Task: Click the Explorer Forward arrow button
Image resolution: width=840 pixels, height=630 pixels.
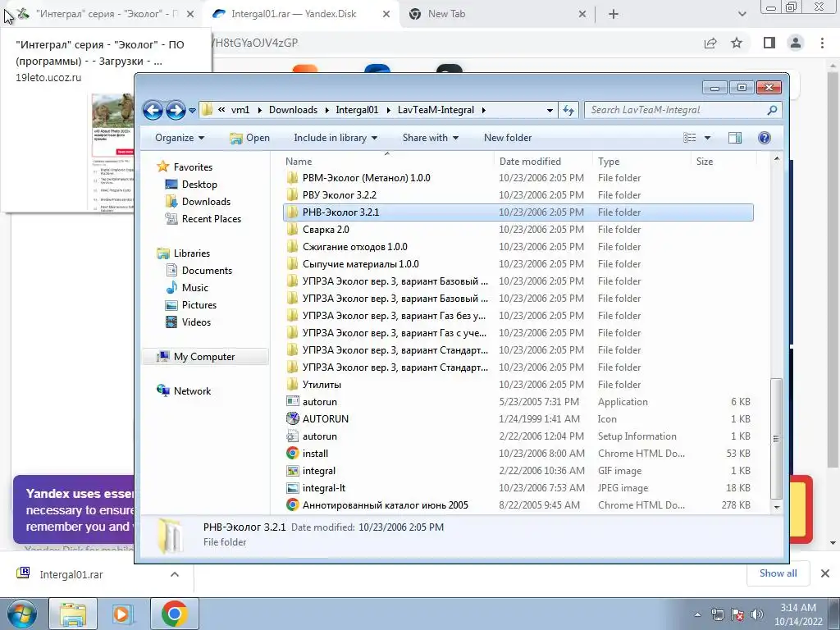Action: (x=176, y=111)
